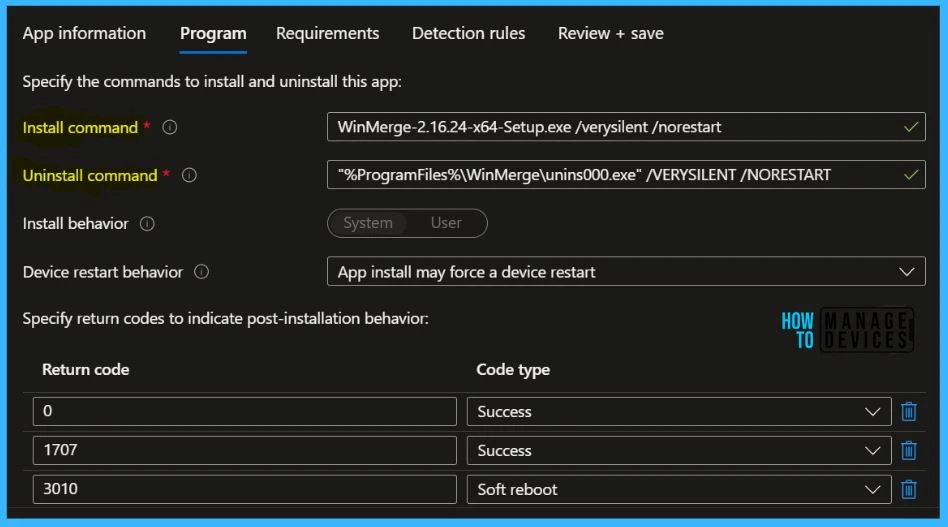Screen dimensions: 948x527
Task: Click the Device restart behavior info icon
Action: tap(201, 272)
